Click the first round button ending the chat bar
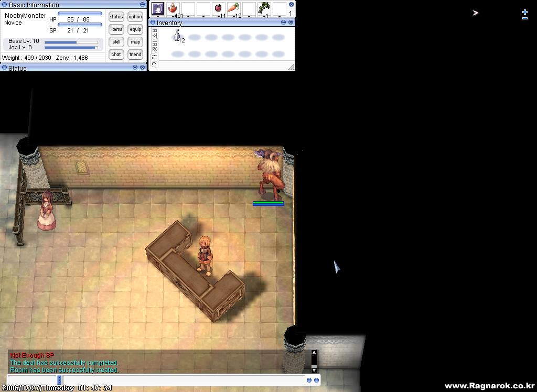This screenshot has height=392, width=537. coord(309,380)
